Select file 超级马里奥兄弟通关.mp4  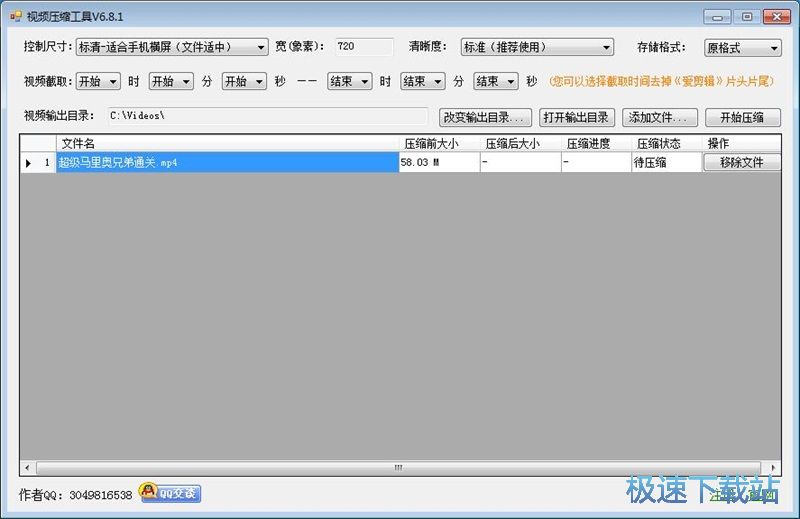(x=228, y=162)
